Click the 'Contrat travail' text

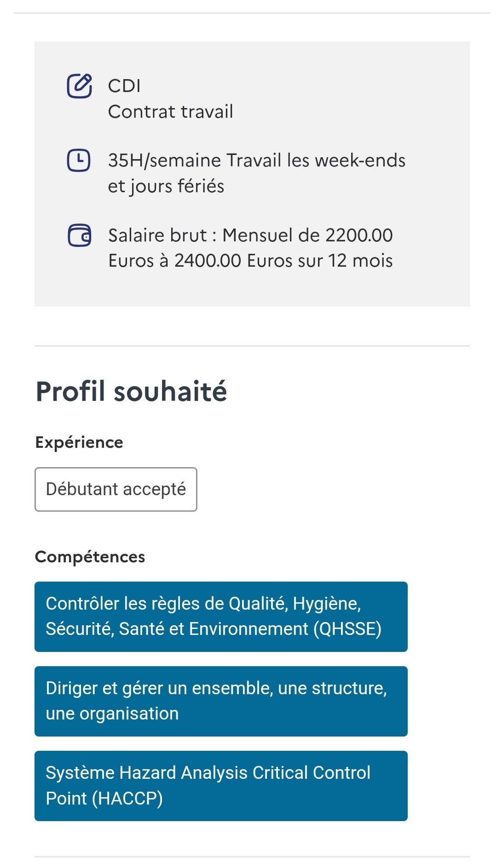point(170,112)
